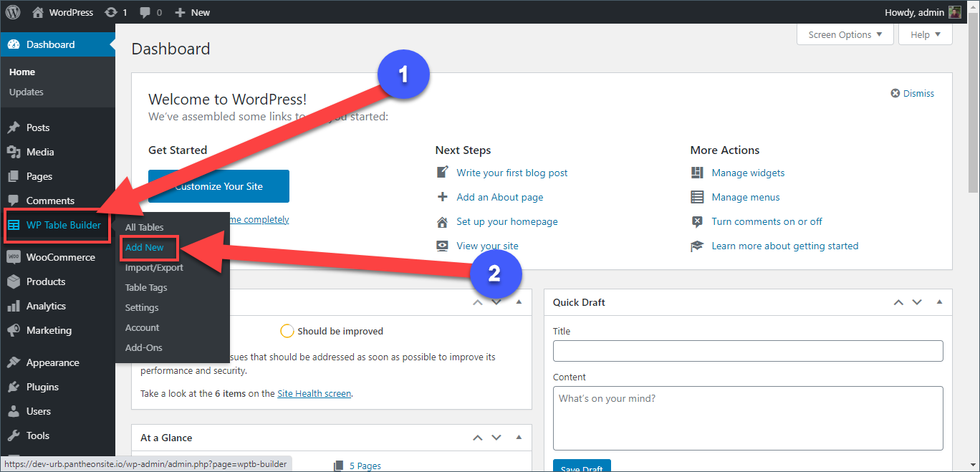
Task: Click the Users person icon
Action: [14, 411]
